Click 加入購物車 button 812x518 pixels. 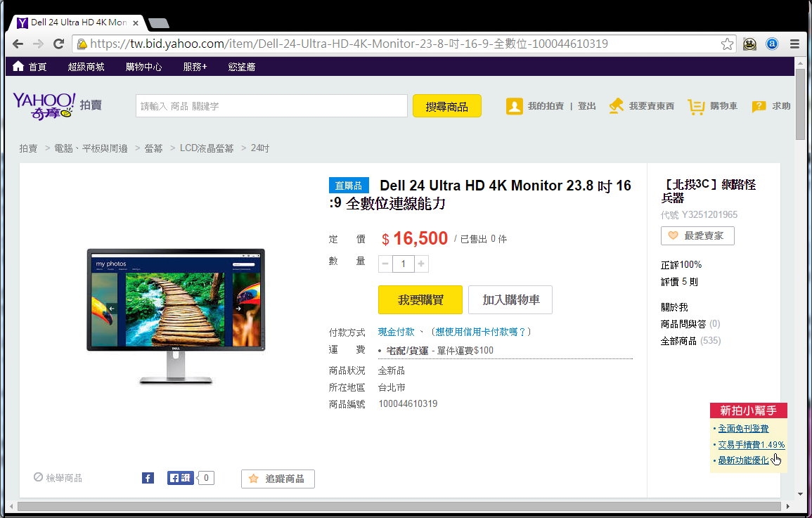510,299
